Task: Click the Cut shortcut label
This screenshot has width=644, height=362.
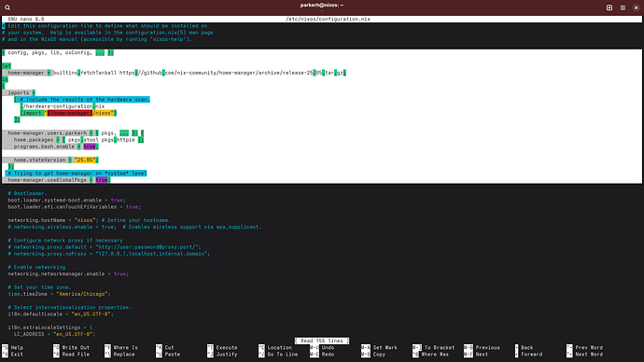Action: point(169,348)
